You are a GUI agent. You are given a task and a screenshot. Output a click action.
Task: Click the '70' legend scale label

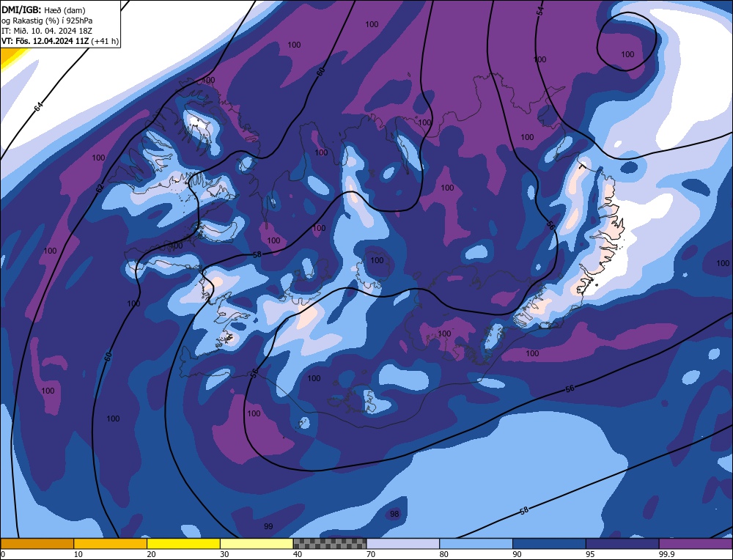coord(371,554)
